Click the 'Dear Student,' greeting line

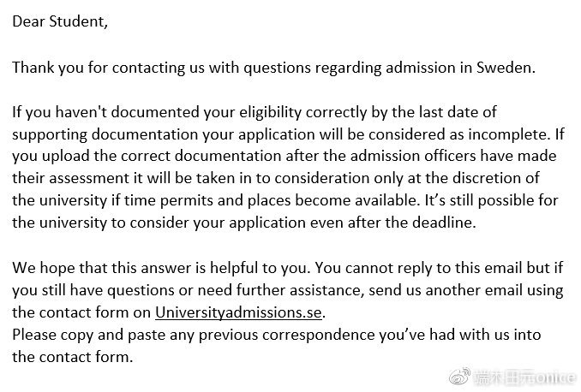coord(60,21)
